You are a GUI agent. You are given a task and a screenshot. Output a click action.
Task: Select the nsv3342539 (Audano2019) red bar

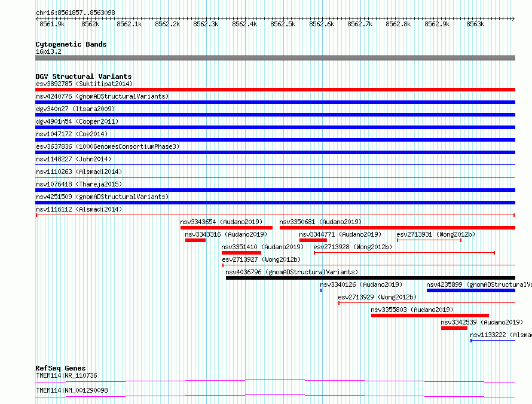(454, 328)
